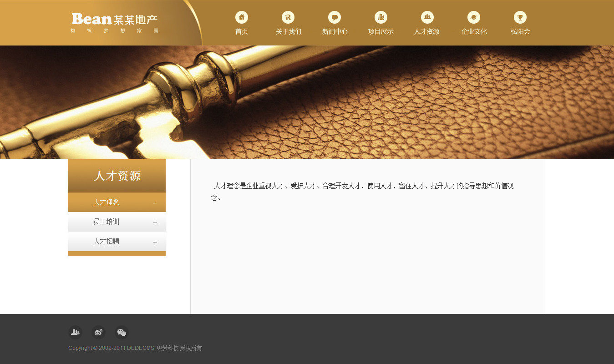Expand 人才招聘 using its plus sign
The image size is (614, 364).
tap(155, 242)
